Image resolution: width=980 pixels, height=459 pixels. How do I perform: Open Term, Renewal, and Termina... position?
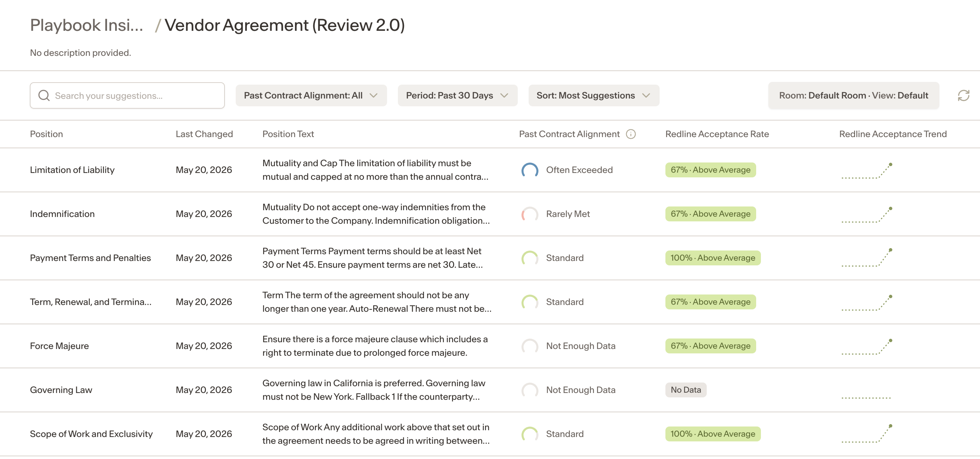(x=90, y=302)
